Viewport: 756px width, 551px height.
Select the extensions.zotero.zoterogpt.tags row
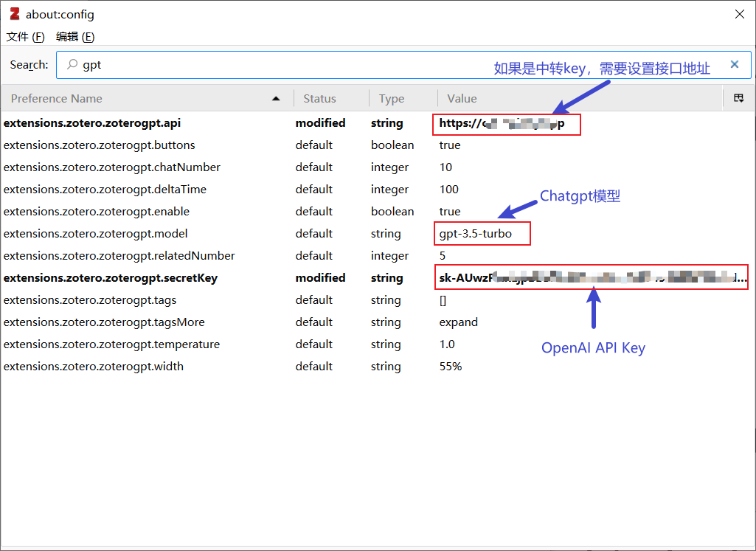tap(378, 300)
